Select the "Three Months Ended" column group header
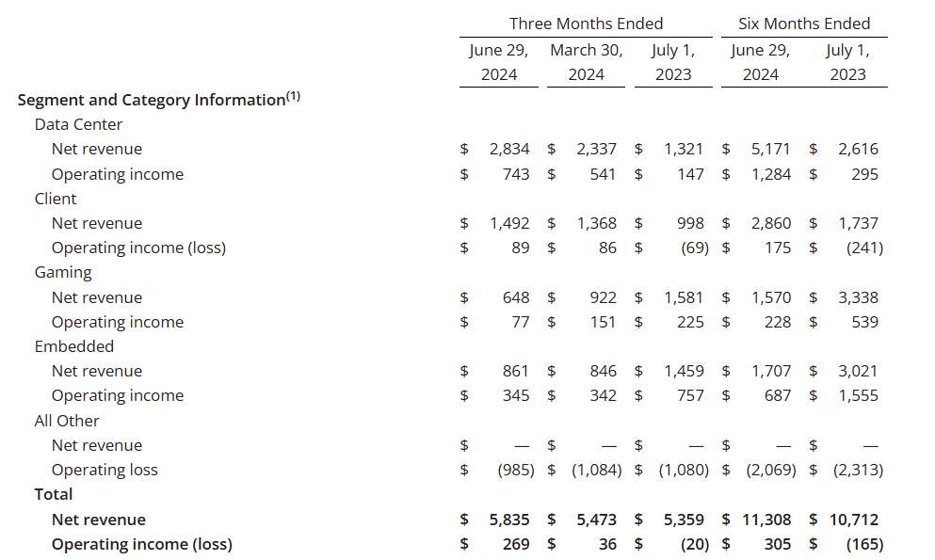Screen dimensions: 935x560 click(x=586, y=24)
